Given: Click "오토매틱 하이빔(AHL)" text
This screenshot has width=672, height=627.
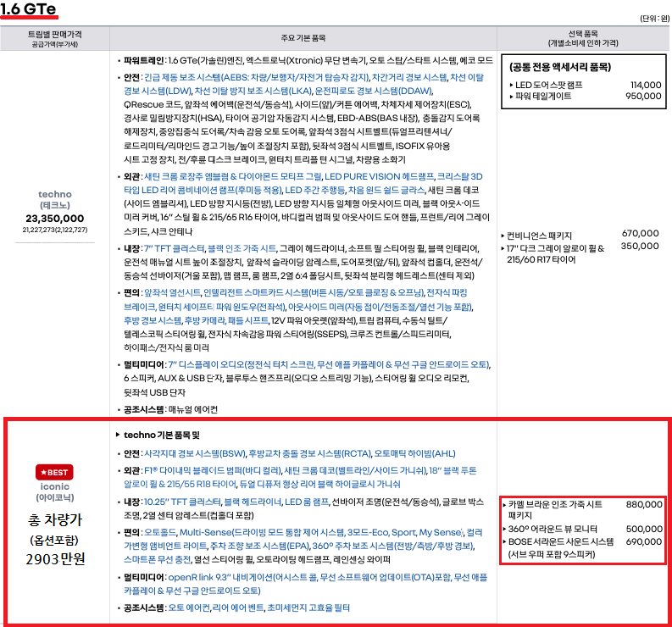Looking at the screenshot, I should [415, 453].
